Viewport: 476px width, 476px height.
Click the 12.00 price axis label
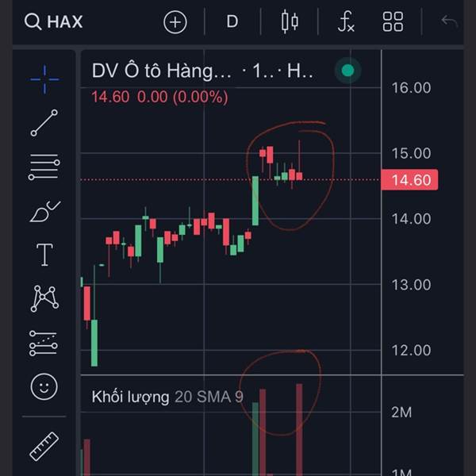[x=411, y=351]
